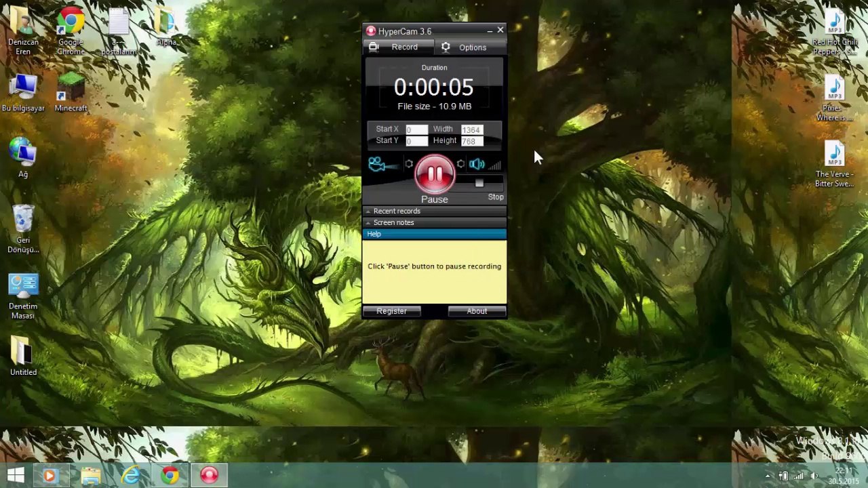The height and width of the screenshot is (488, 868).
Task: Click the HyperCam taskbar button
Action: coord(210,475)
